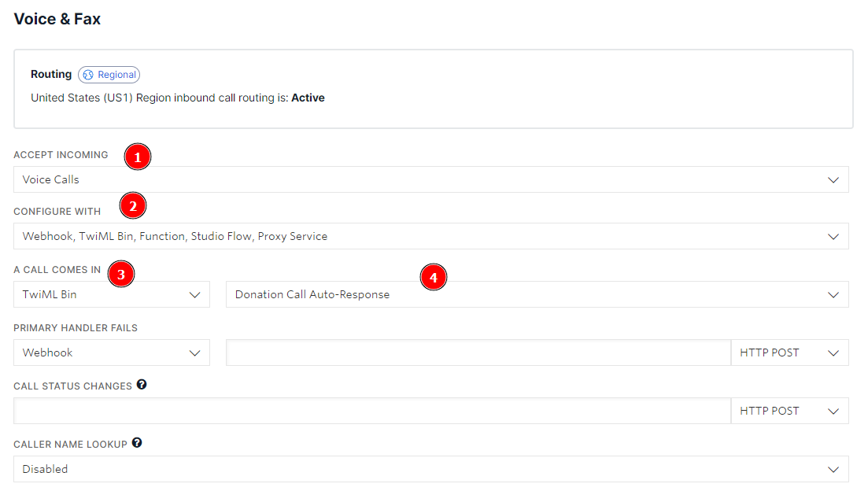Open help tooltip beside Caller Name Lookup
868x491 pixels.
pos(137,443)
